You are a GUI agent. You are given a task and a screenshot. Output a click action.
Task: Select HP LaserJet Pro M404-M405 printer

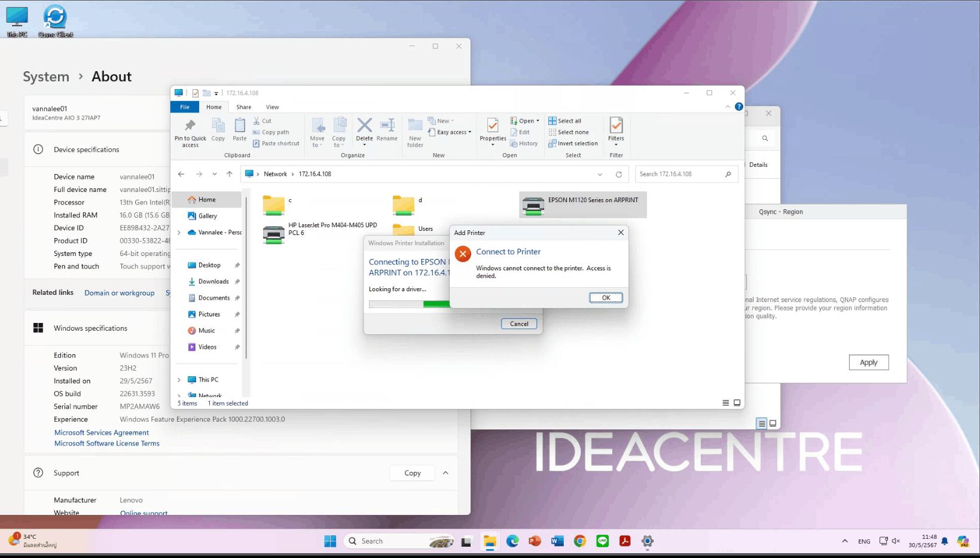point(320,233)
